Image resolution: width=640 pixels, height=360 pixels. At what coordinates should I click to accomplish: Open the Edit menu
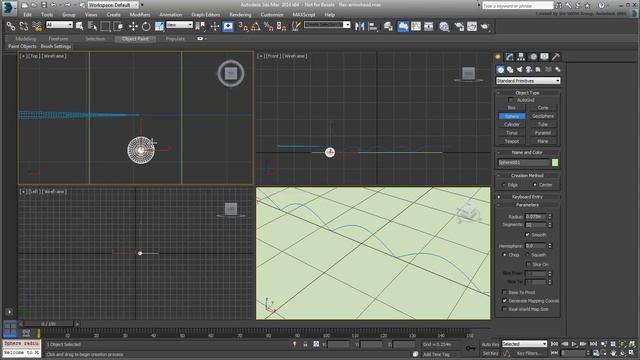27,15
